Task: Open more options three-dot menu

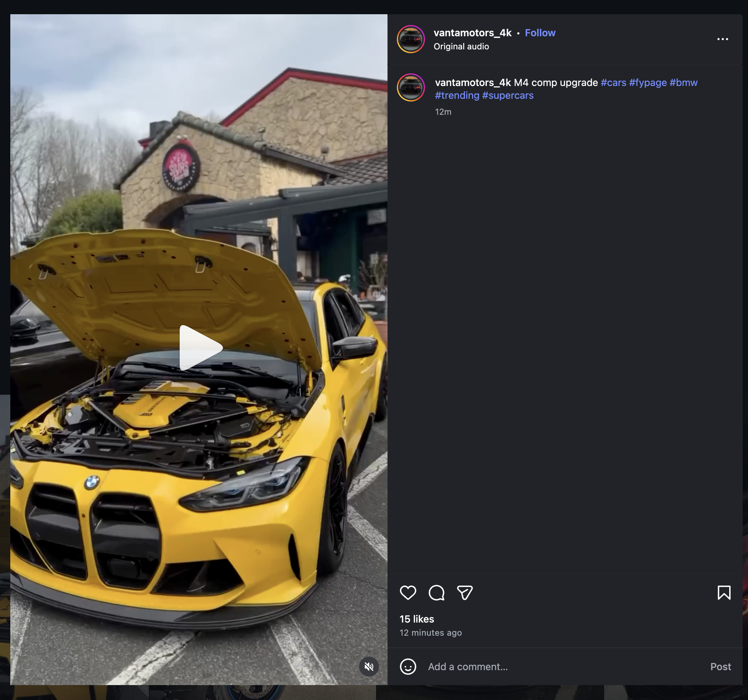Action: 722,39
